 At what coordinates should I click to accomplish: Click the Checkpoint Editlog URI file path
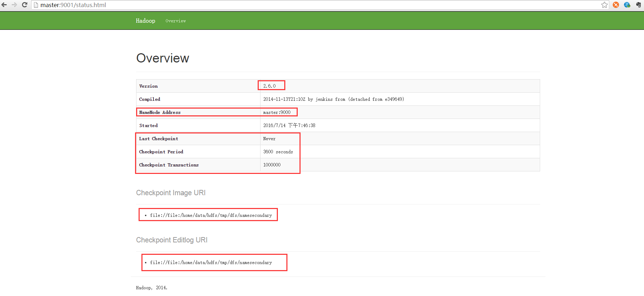point(211,263)
